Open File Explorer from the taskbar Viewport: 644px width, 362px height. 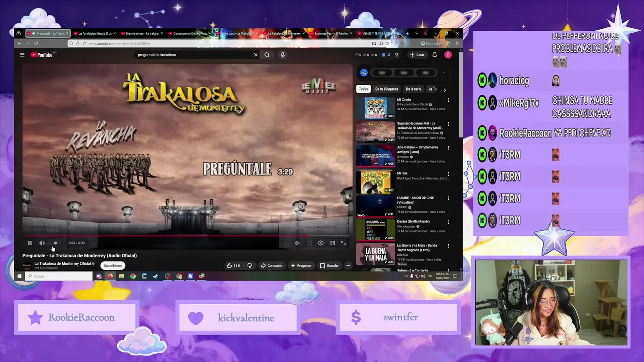coord(121,276)
